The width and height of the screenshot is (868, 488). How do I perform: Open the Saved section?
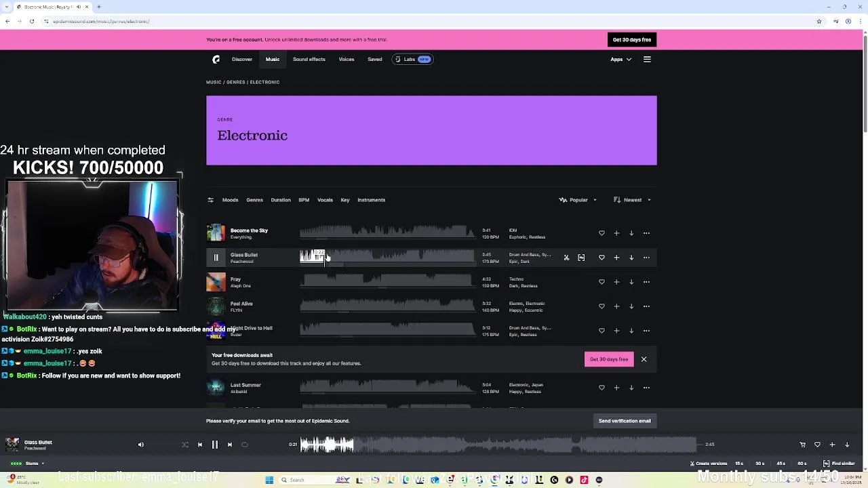pos(375,59)
